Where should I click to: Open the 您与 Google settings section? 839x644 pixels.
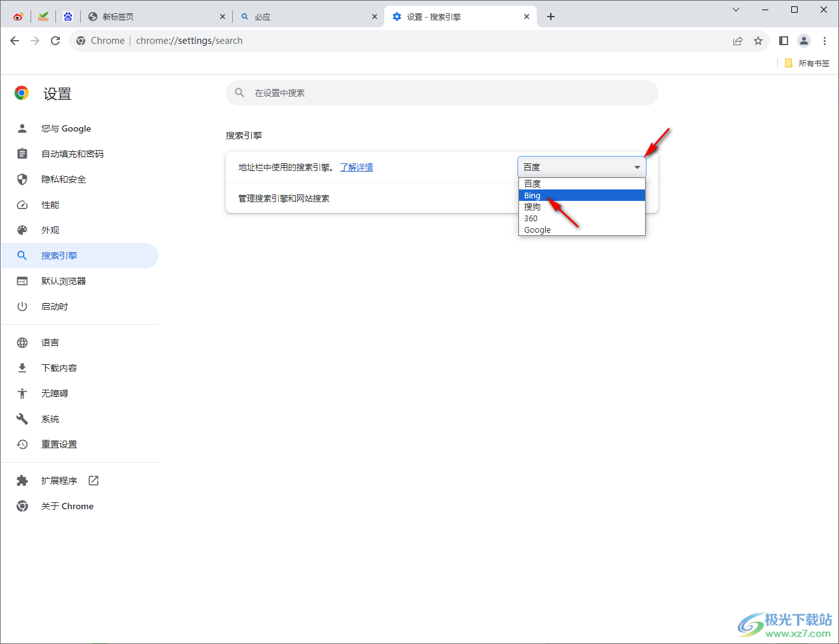(x=79, y=128)
